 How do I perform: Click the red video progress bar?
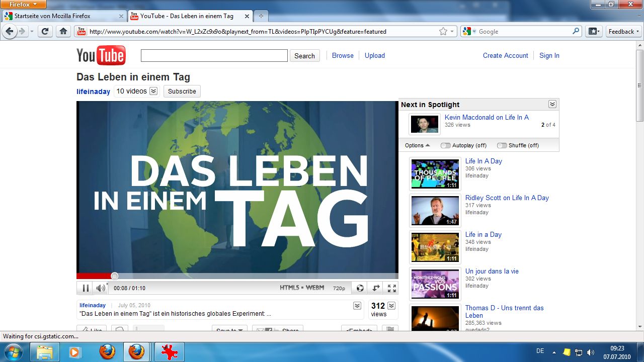click(x=96, y=276)
